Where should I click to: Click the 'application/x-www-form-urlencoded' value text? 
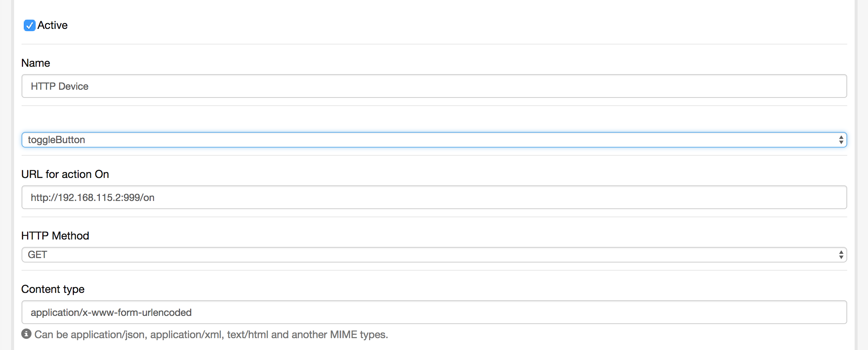click(x=111, y=313)
